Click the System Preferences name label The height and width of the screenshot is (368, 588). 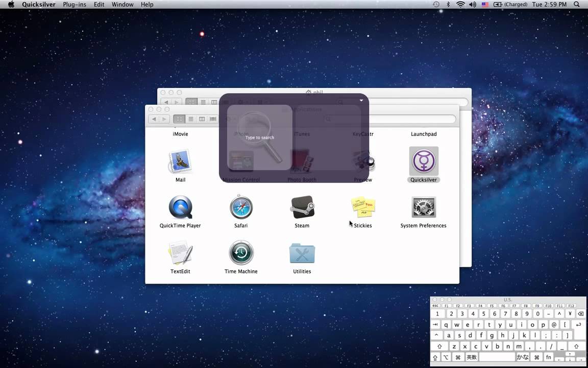tap(423, 226)
